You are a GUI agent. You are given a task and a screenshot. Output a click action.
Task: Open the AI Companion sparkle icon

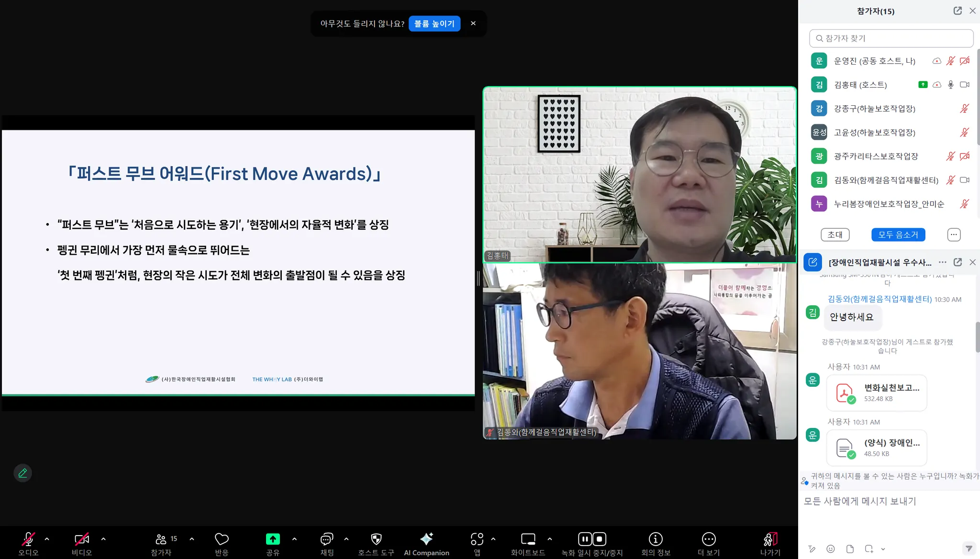pos(426,539)
